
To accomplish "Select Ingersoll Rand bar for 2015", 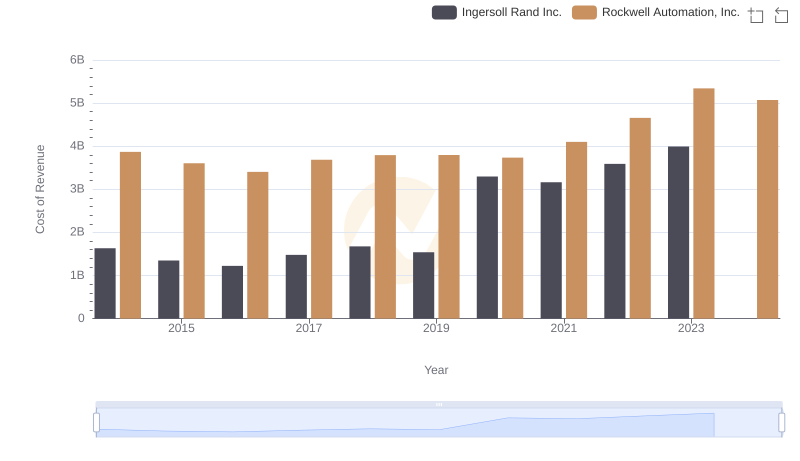I will pyautogui.click(x=168, y=290).
